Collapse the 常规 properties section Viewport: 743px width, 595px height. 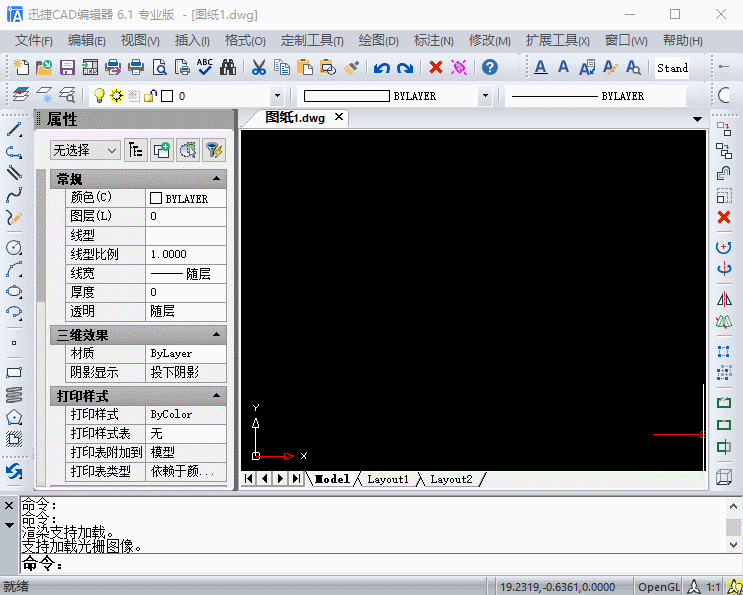(x=216, y=179)
